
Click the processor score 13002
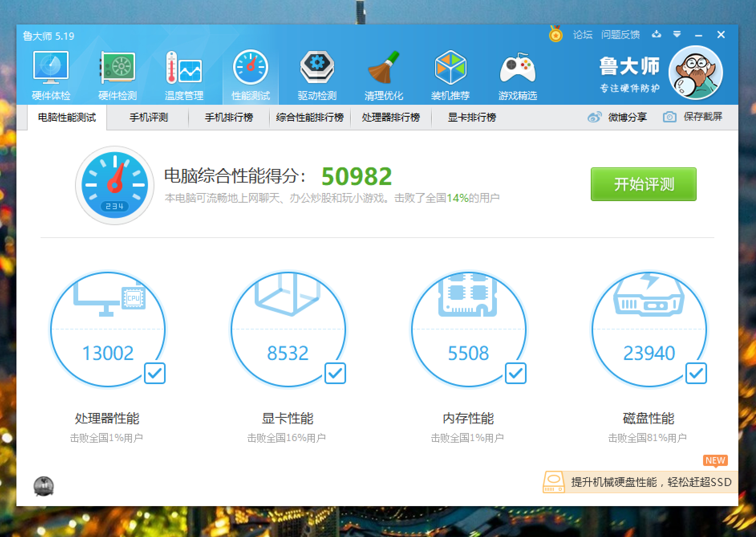tap(108, 353)
